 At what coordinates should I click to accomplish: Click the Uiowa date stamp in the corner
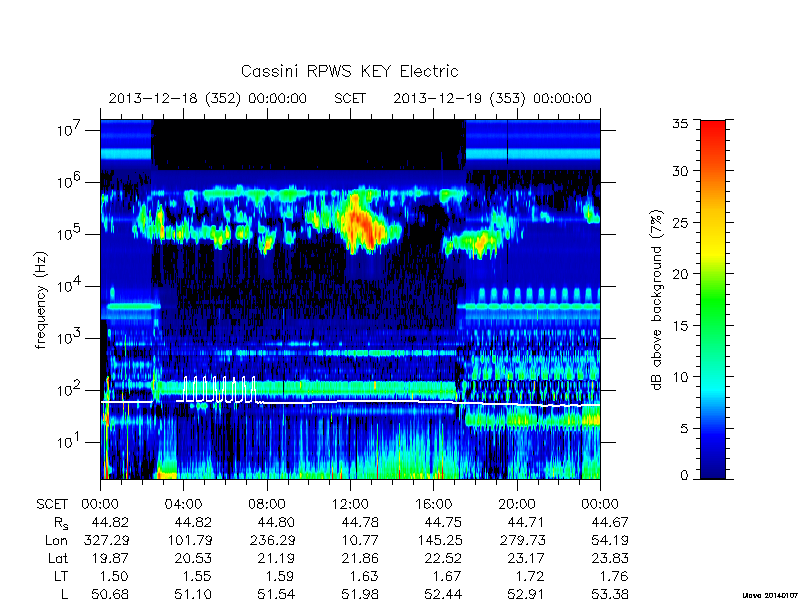tap(770, 595)
